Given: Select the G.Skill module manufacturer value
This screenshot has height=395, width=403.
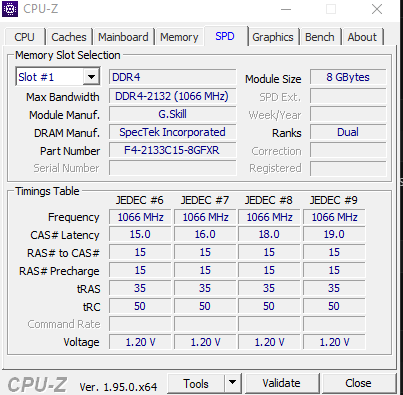Looking at the screenshot, I should 173,114.
